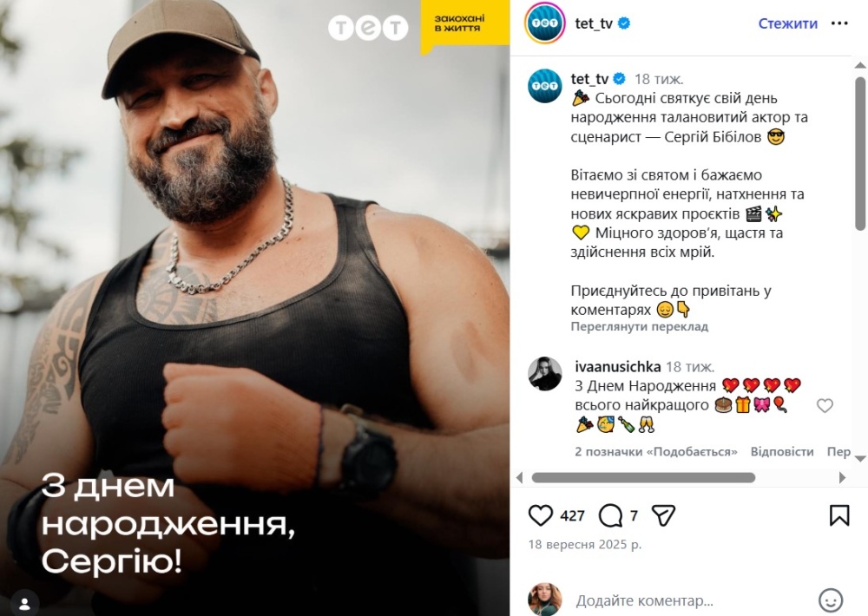Reply to the comment via Відповісти
The width and height of the screenshot is (868, 616).
click(x=782, y=452)
